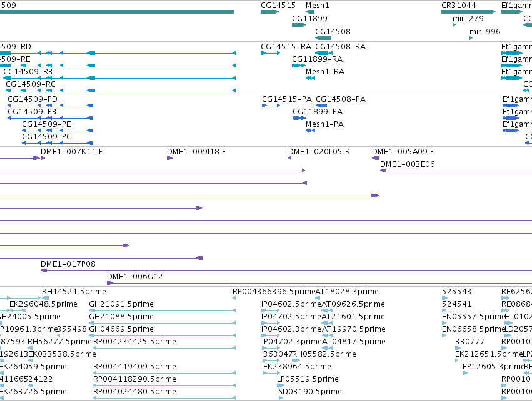The width and height of the screenshot is (532, 401).
Task: Select EST label RP004024480.5prime
Action: click(x=134, y=392)
